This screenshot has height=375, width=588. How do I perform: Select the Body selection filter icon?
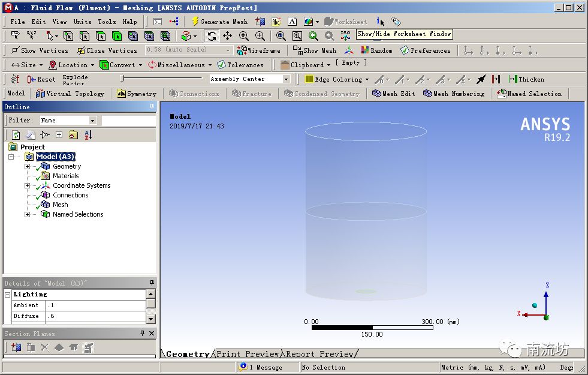tap(117, 36)
